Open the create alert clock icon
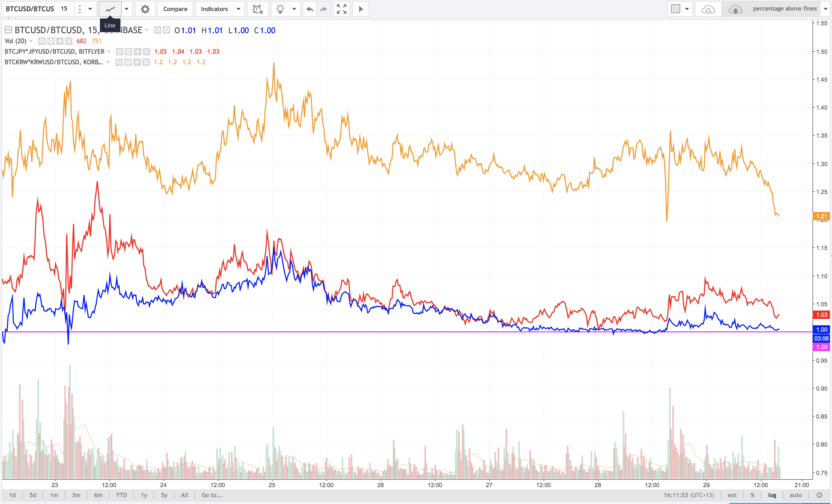Viewport: 832px width, 504px height. pyautogui.click(x=258, y=9)
